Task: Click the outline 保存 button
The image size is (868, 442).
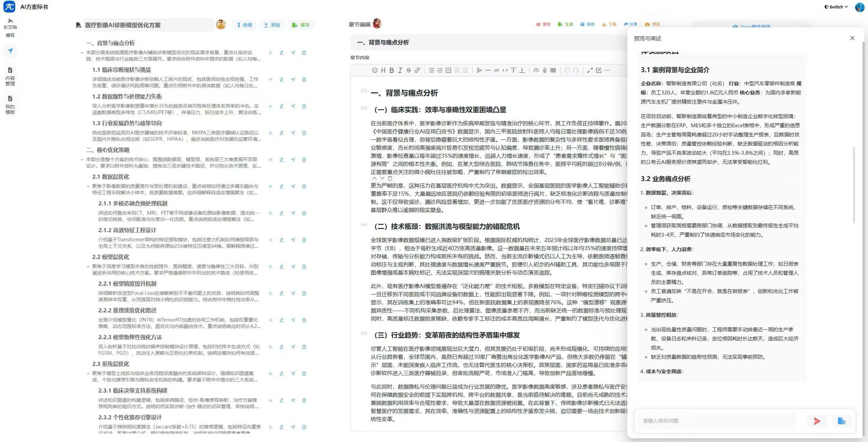Action: (x=301, y=25)
